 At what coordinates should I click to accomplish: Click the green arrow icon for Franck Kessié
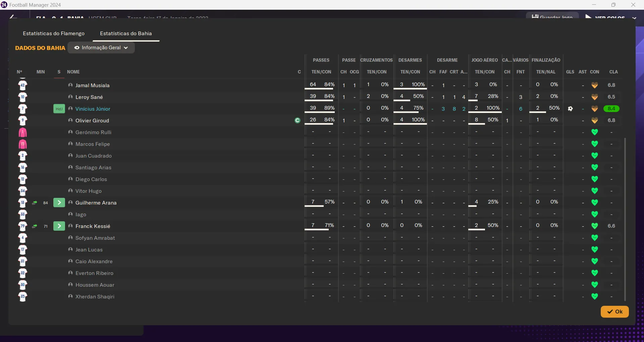point(59,226)
